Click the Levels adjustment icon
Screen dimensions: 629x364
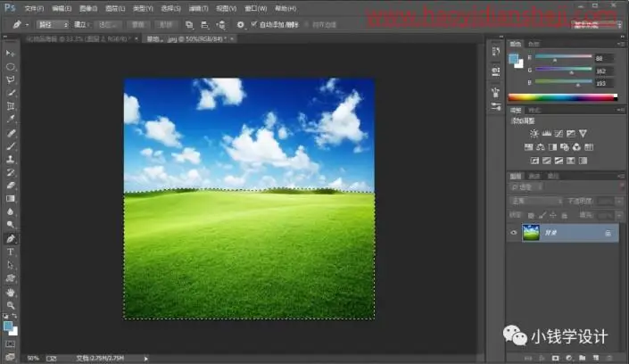pyautogui.click(x=546, y=133)
